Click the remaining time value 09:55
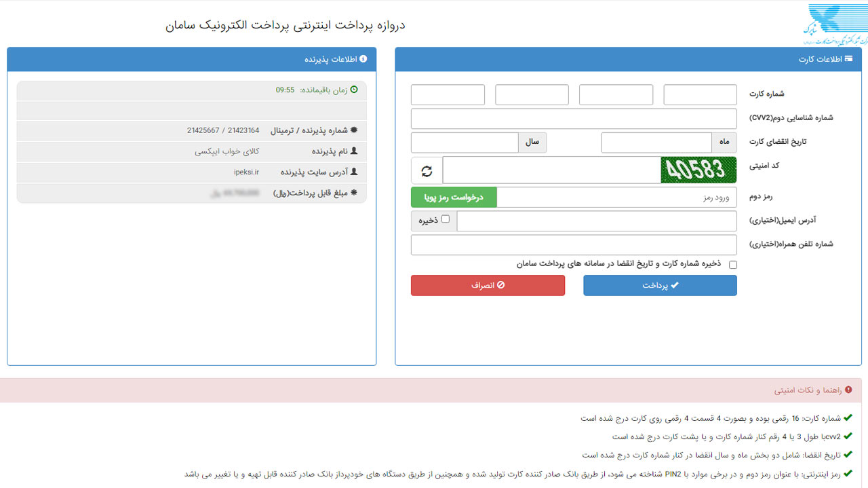868x488 pixels. [285, 90]
